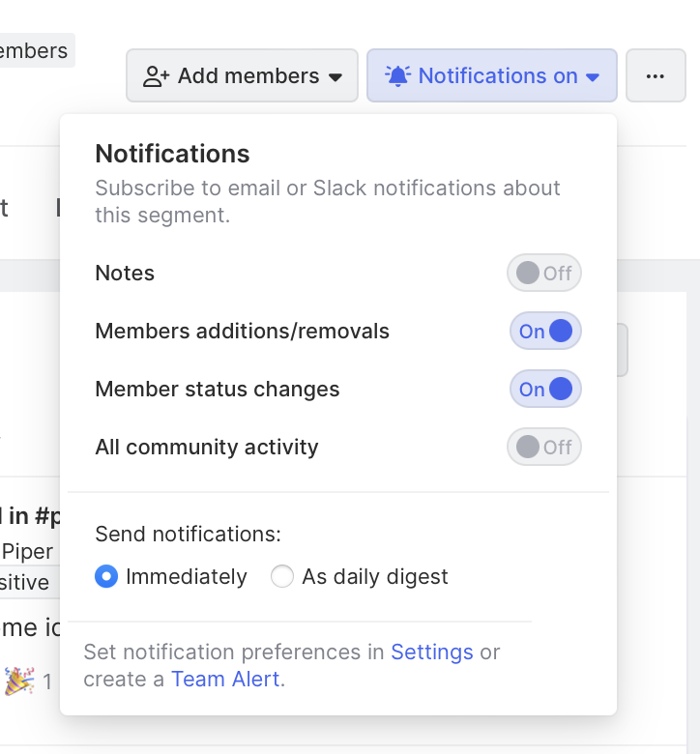The height and width of the screenshot is (754, 700).
Task: Switch on All community activity toggle
Action: tap(544, 448)
